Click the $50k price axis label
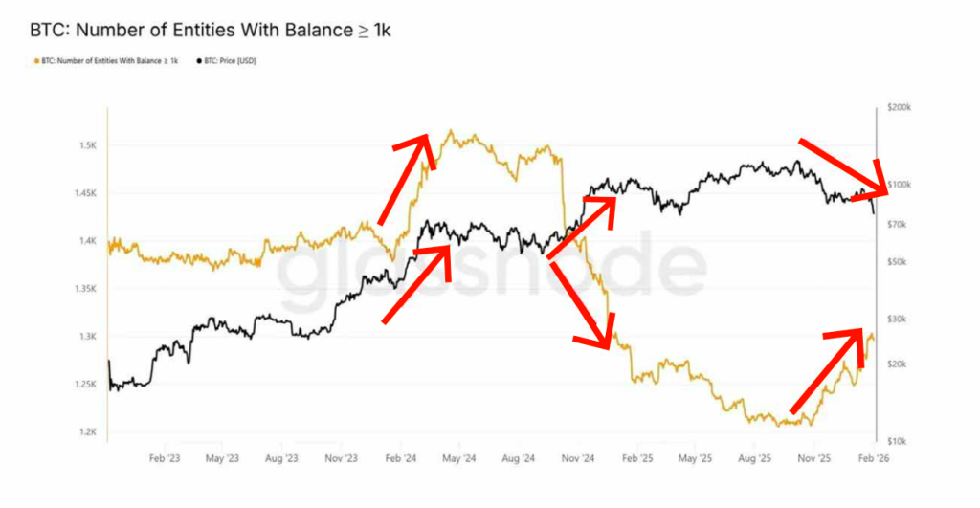980x508 pixels. click(898, 261)
